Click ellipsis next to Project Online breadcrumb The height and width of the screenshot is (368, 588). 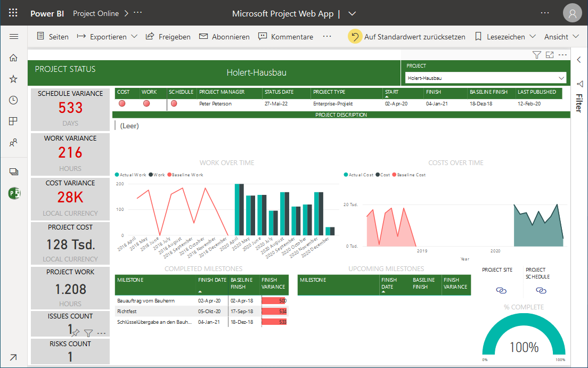[x=137, y=13]
